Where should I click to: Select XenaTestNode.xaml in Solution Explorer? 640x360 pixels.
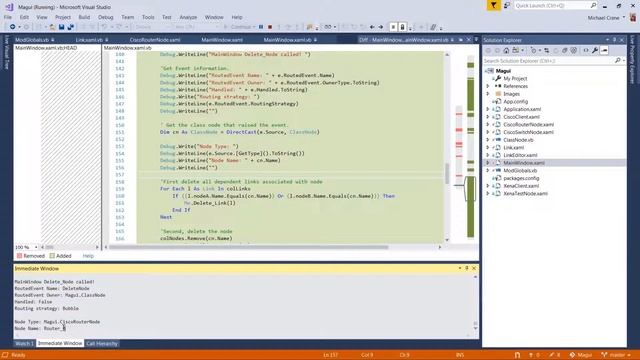[x=525, y=193]
